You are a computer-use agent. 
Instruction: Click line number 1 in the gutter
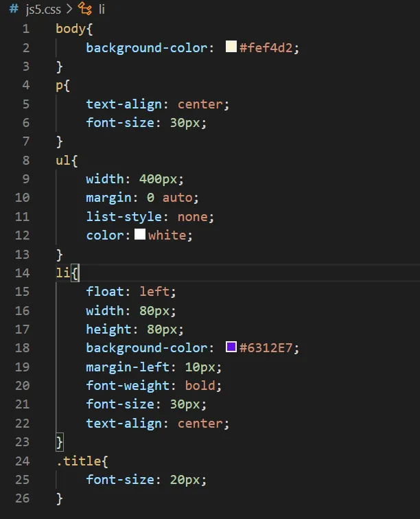point(25,29)
